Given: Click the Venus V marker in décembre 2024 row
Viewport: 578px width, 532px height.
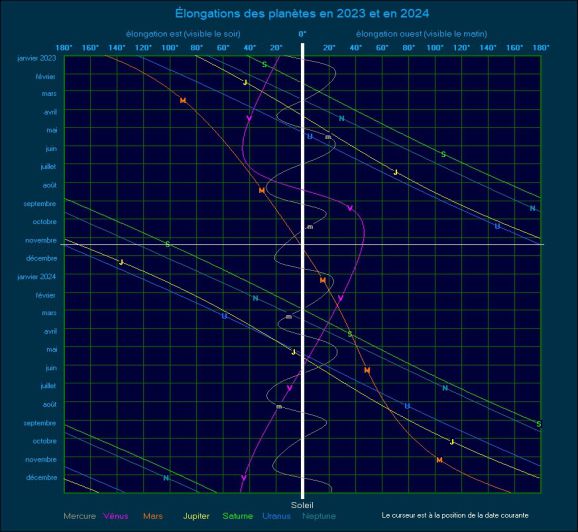Looking at the screenshot, I should pos(243,477).
